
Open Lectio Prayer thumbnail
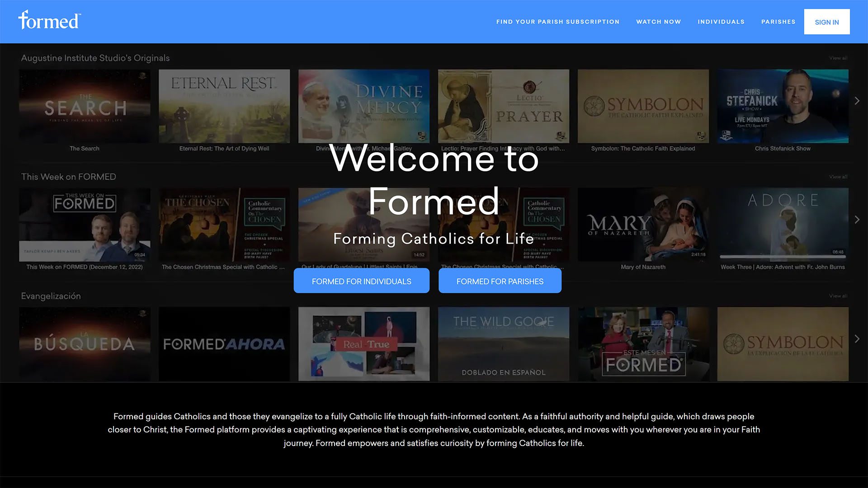[x=504, y=106]
